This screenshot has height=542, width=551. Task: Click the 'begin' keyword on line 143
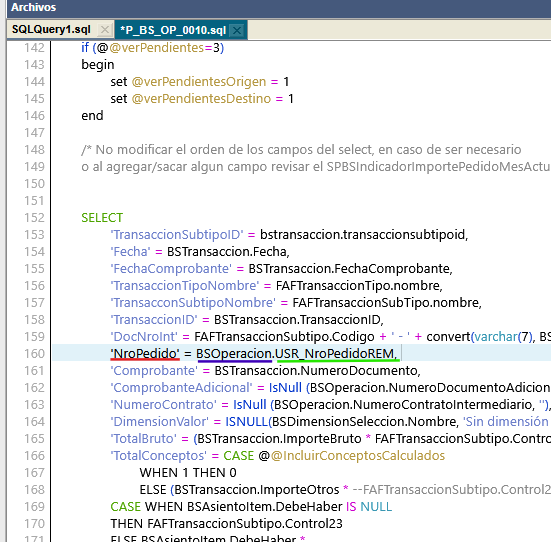[x=98, y=65]
